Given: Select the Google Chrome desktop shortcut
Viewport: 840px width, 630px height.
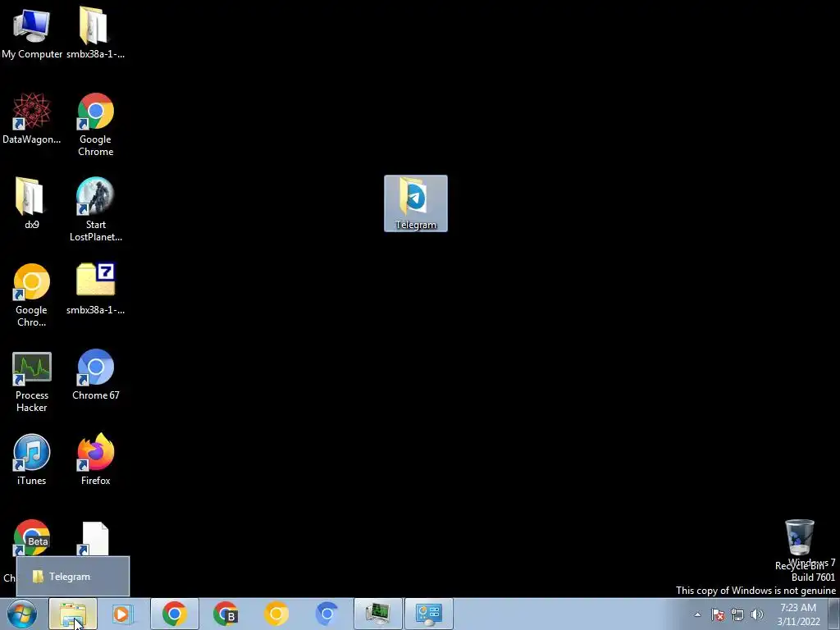Looking at the screenshot, I should (95, 125).
